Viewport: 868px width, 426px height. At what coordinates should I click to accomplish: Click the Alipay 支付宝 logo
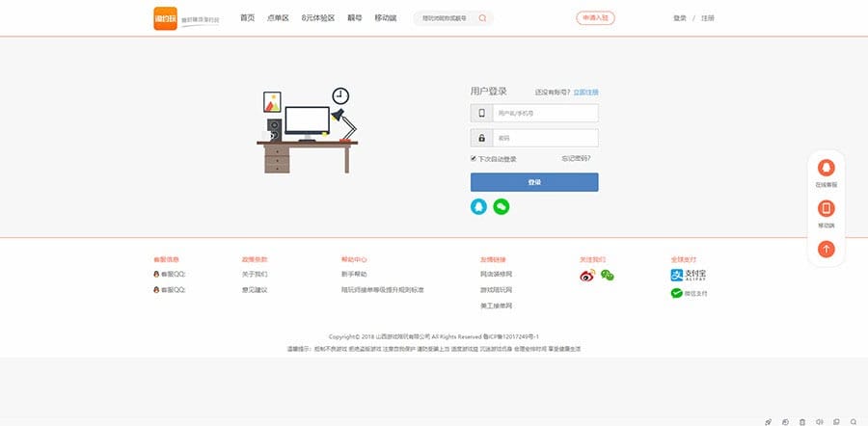click(x=688, y=275)
